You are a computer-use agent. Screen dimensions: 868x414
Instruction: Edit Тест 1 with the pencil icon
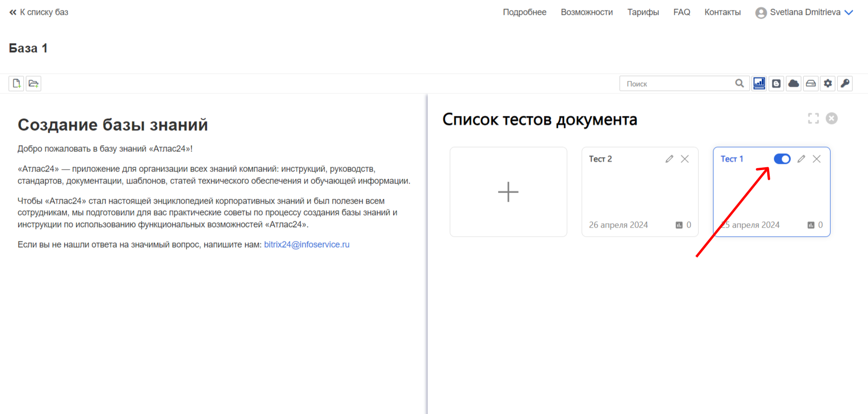click(801, 159)
